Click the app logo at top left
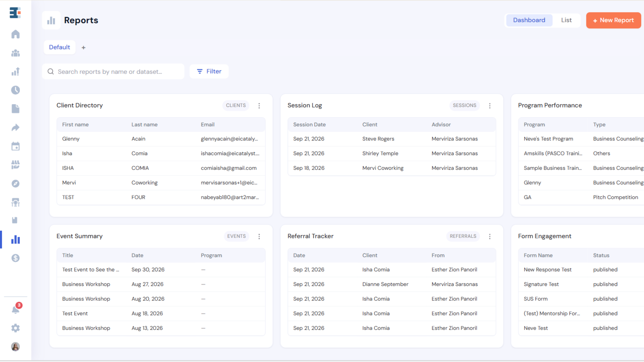644x362 pixels. (15, 13)
